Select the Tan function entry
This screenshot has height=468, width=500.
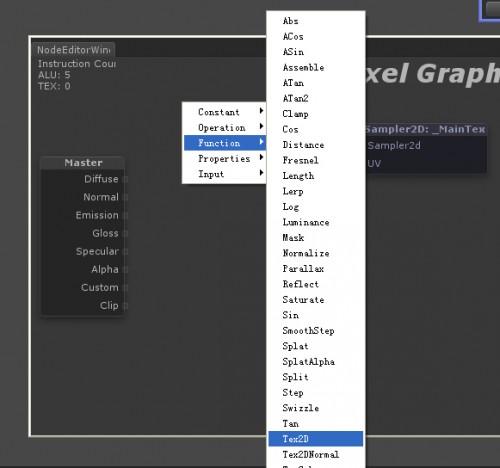click(x=316, y=424)
